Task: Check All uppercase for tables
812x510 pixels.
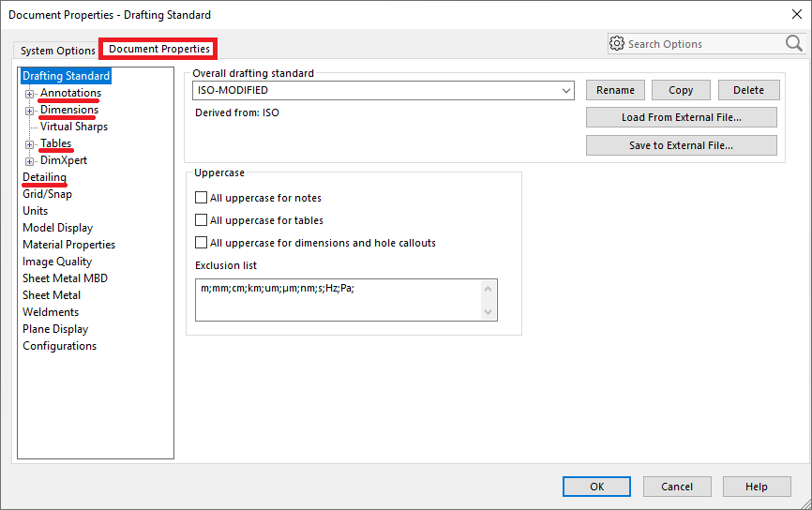Action: pyautogui.click(x=201, y=220)
